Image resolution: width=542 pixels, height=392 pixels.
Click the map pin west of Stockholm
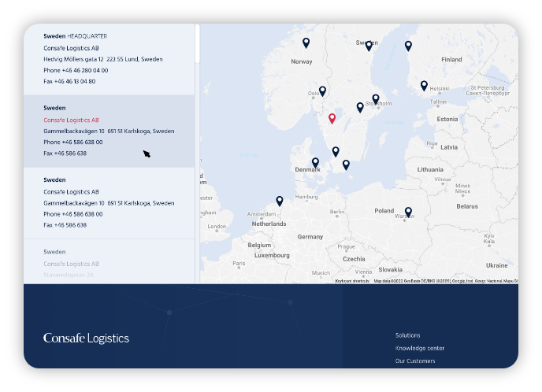(x=360, y=107)
